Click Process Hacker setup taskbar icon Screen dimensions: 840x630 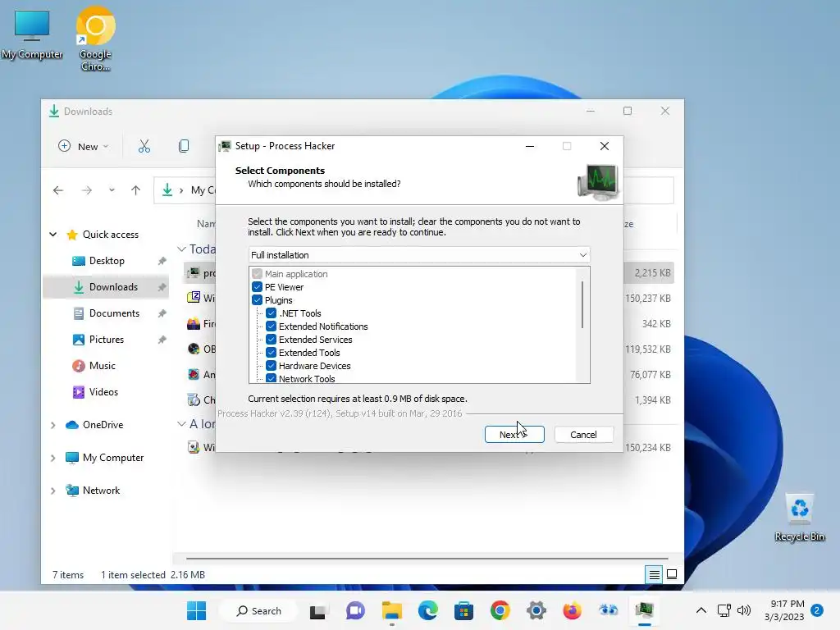645,610
